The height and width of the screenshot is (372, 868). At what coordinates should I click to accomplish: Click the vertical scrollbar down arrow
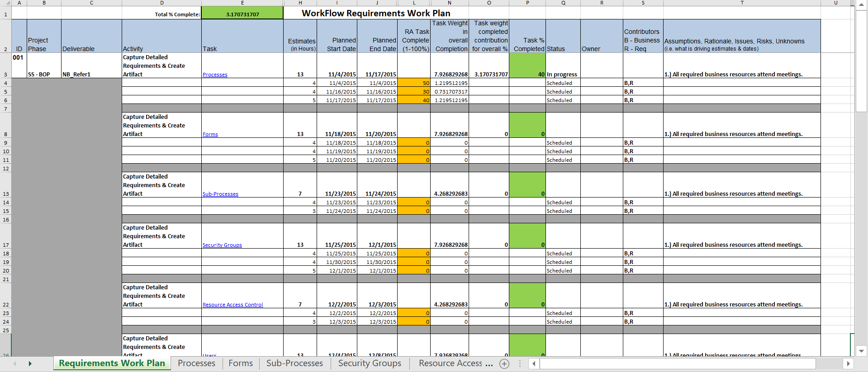point(861,351)
